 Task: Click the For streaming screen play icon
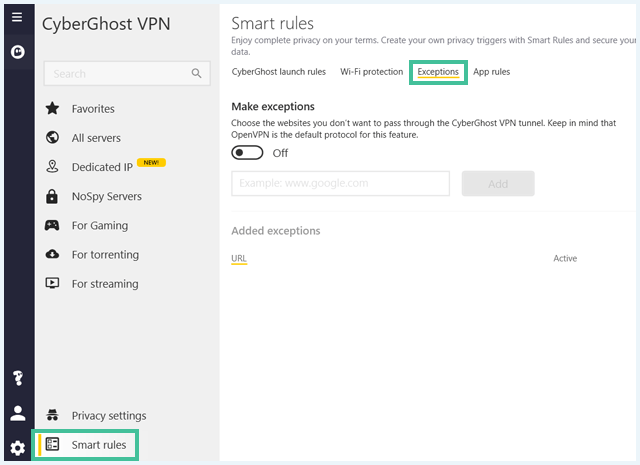click(x=52, y=283)
